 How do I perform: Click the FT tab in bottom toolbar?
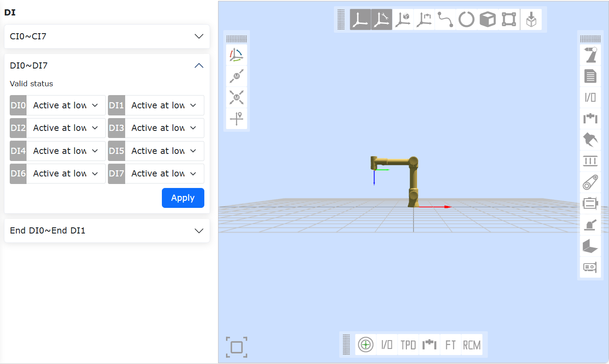[x=451, y=345]
